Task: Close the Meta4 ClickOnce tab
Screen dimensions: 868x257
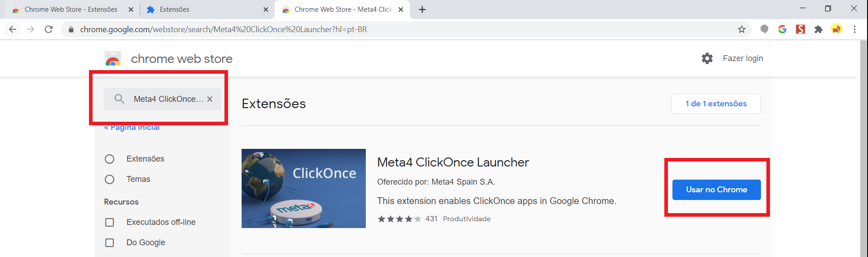Action: coord(401,10)
